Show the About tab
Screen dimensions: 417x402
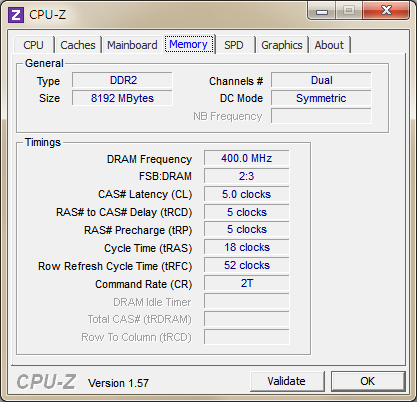329,45
